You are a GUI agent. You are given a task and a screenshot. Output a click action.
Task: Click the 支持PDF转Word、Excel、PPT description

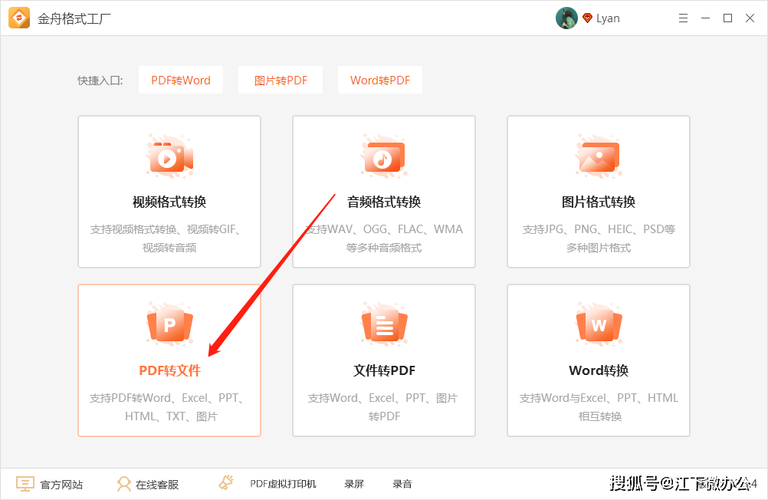(167, 398)
